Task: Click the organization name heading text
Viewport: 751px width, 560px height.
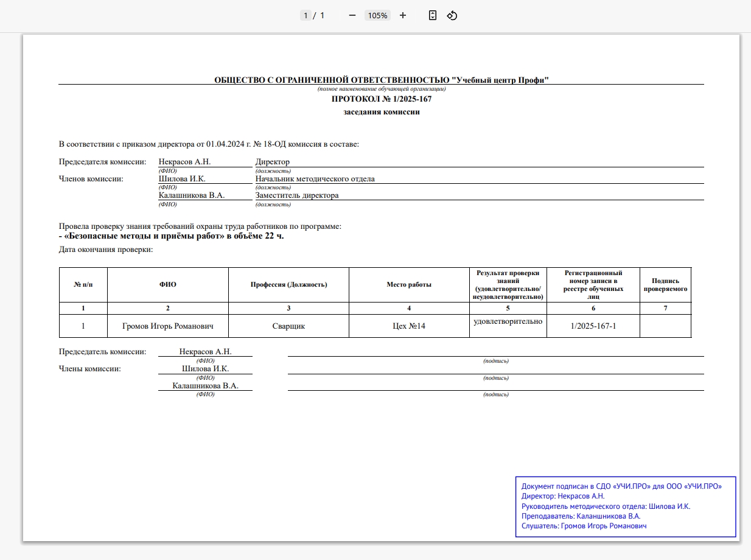Action: click(x=381, y=80)
